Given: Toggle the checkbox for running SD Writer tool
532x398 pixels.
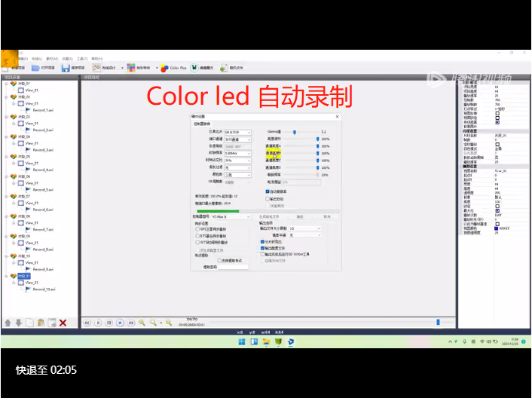Looking at the screenshot, I should point(262,254).
